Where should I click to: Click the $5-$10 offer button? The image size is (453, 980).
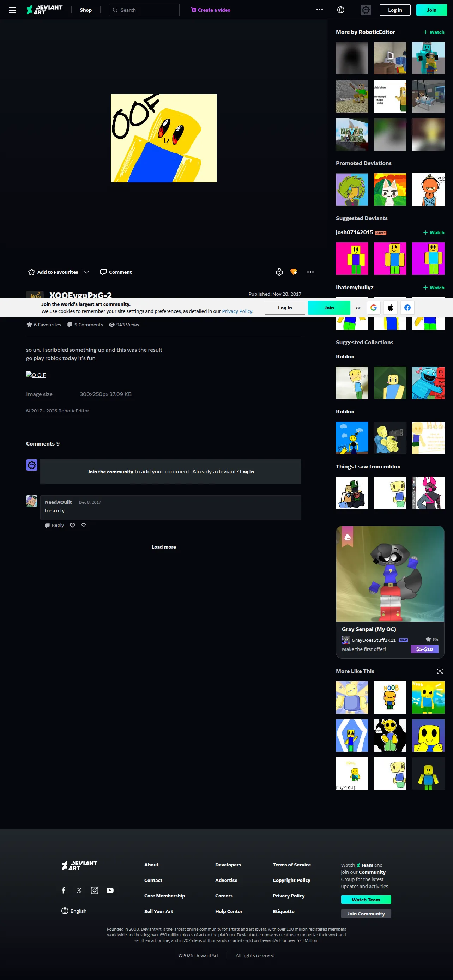pyautogui.click(x=424, y=649)
